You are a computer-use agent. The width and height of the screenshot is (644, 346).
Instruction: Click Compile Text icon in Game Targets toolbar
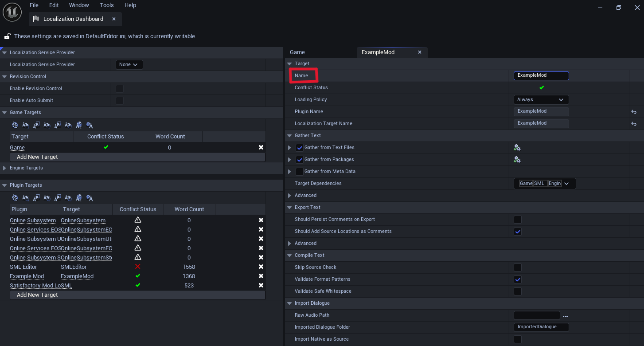click(90, 125)
